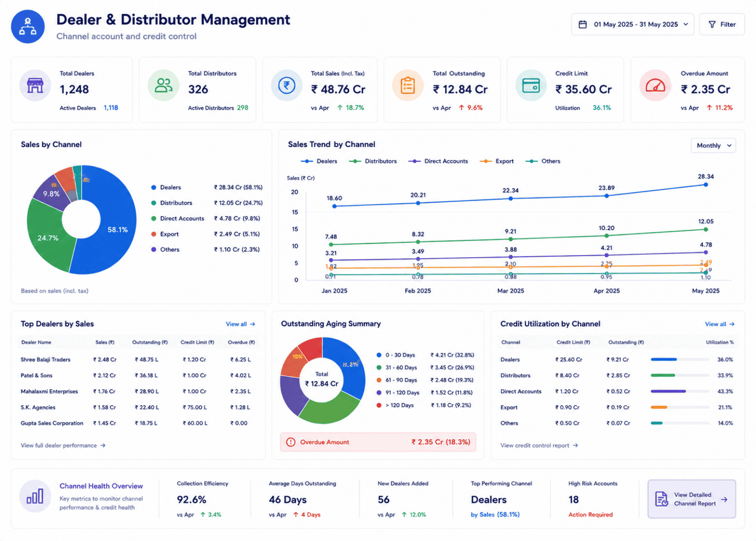Click the Direct Accounts utilization bar 43.3%
The width and height of the screenshot is (756, 541).
[680, 391]
